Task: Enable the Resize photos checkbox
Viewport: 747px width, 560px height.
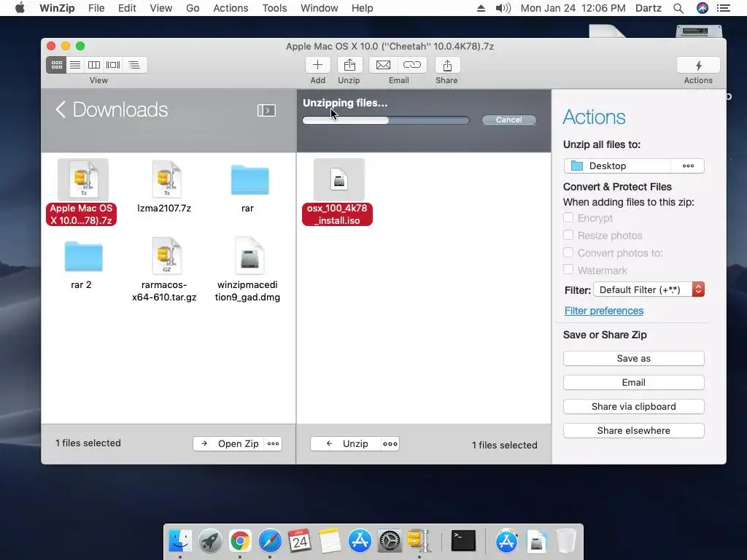Action: [x=568, y=236]
